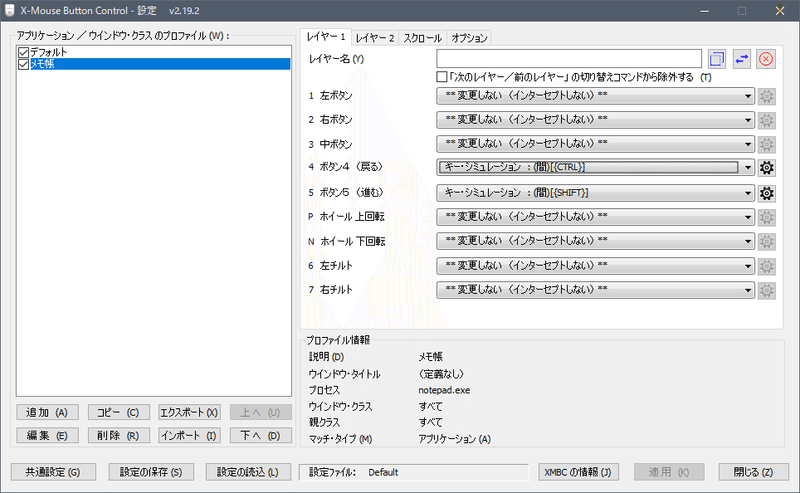Open settings gear for ボタン4 (戻る)

point(766,167)
